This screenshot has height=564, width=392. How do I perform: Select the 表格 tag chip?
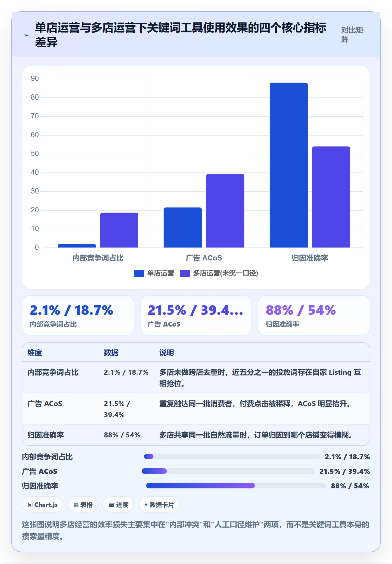click(x=83, y=505)
